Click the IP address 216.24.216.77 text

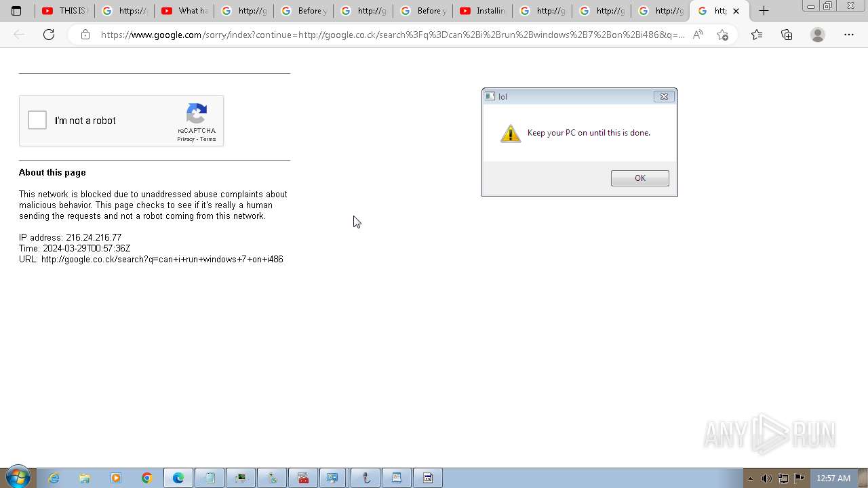click(70, 237)
